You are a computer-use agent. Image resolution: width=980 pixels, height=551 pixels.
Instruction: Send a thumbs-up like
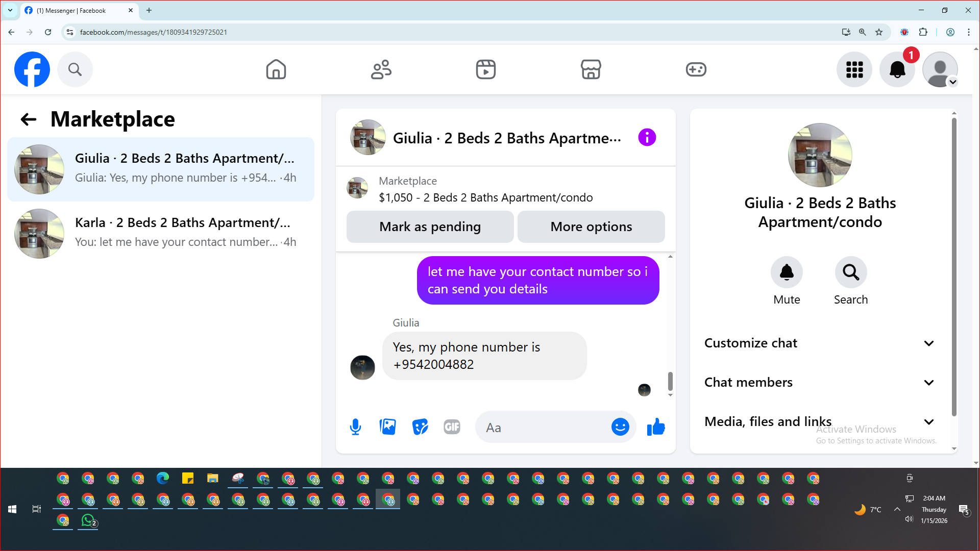(656, 427)
